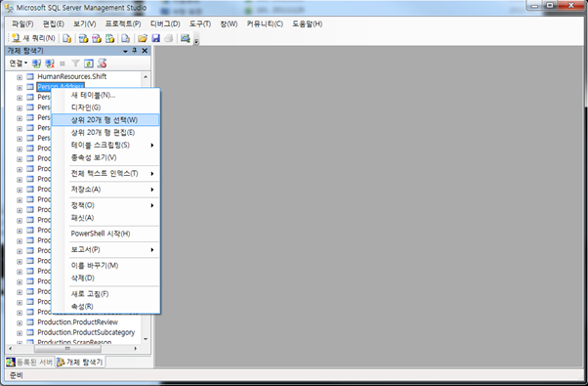Open the 프로젝트(P) menu

click(123, 24)
